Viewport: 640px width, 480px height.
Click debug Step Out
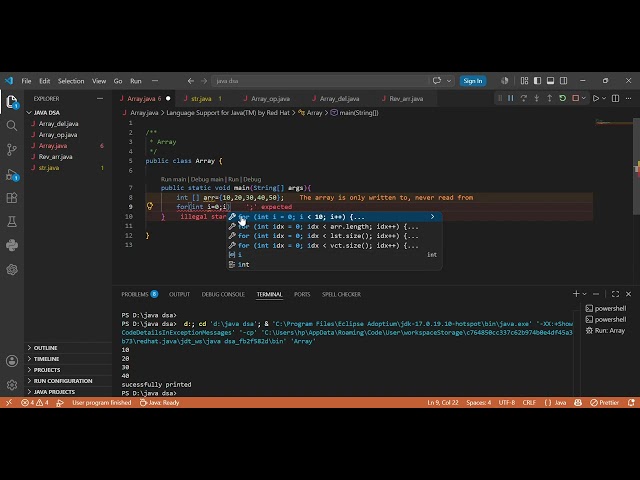point(550,98)
